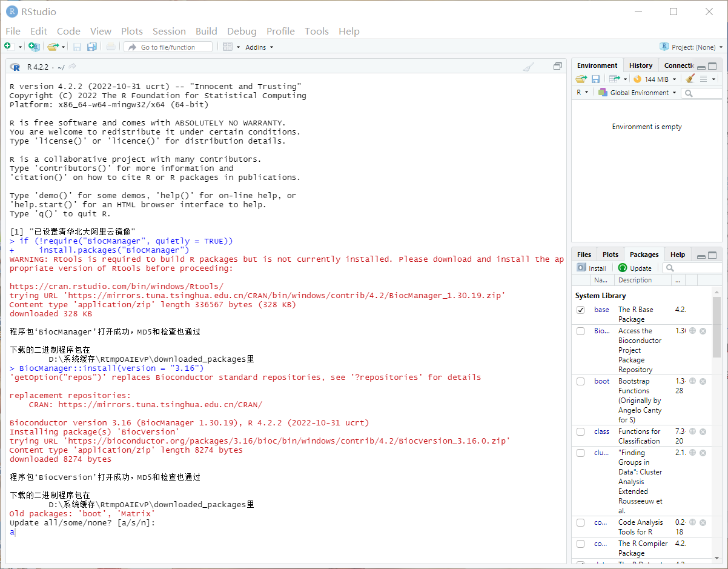
Task: Open the R language selector dropdown
Action: (583, 93)
